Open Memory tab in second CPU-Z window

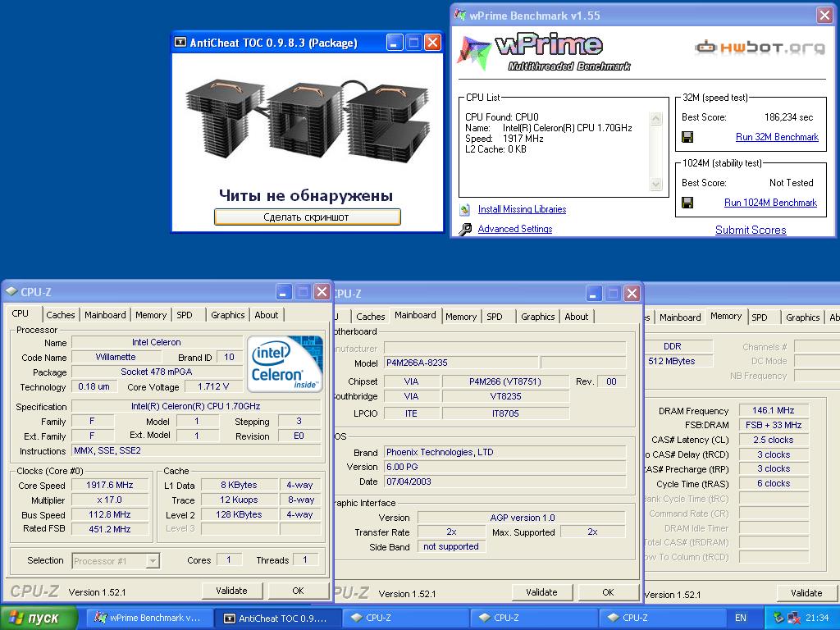461,317
